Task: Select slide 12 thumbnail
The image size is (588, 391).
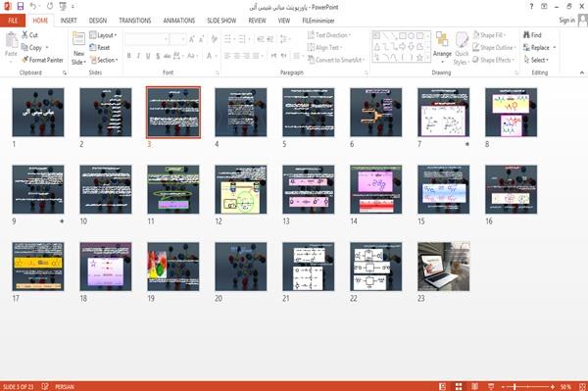Action: tap(241, 189)
